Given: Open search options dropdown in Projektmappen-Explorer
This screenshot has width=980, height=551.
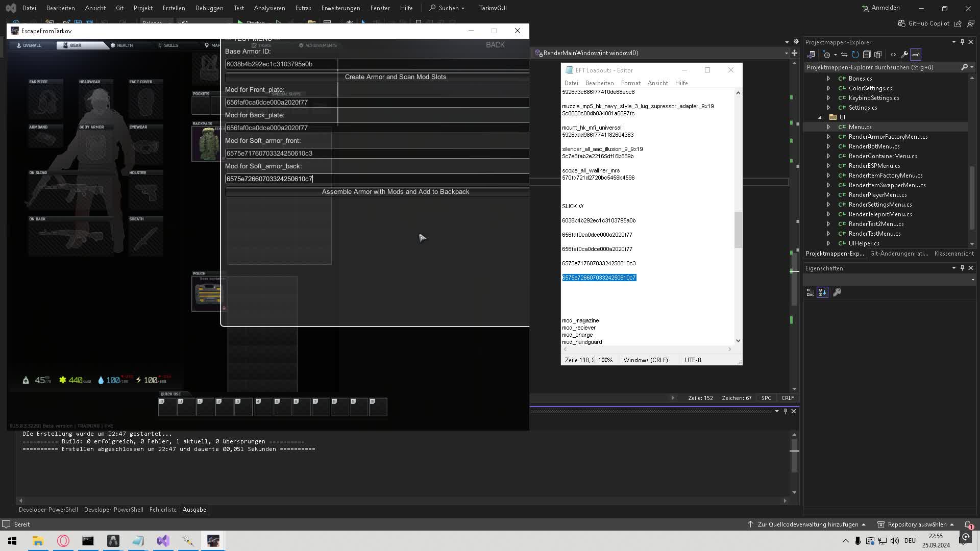Looking at the screenshot, I should (971, 67).
